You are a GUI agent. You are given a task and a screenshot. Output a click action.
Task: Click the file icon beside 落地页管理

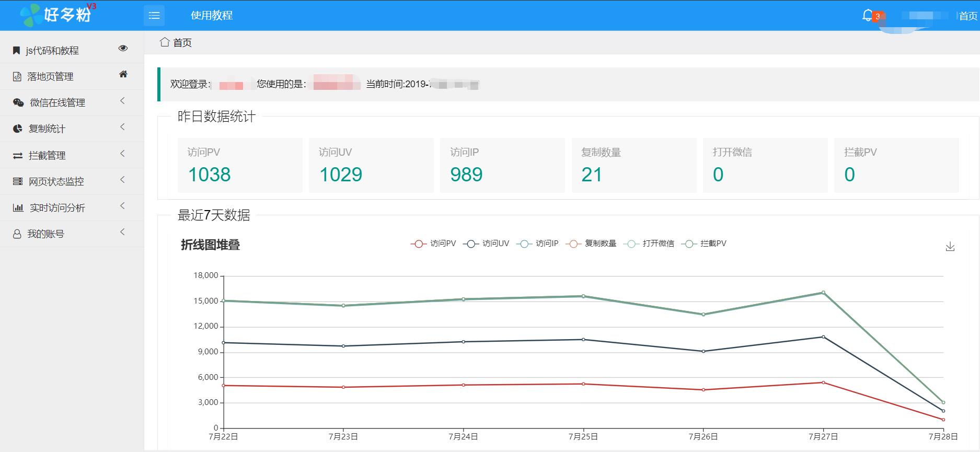point(17,77)
